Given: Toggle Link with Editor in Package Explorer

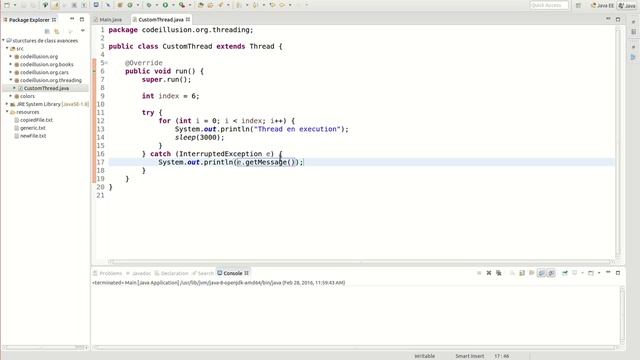Looking at the screenshot, I should (57, 31).
